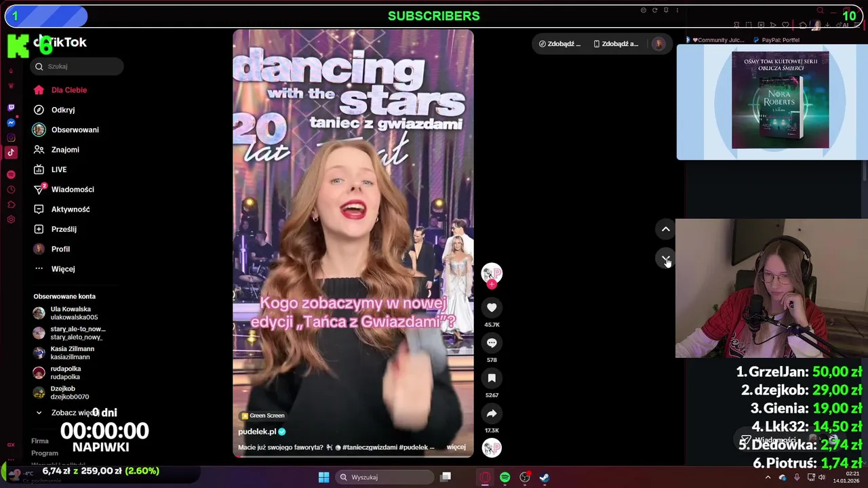Open the Program footer link

coord(45,453)
